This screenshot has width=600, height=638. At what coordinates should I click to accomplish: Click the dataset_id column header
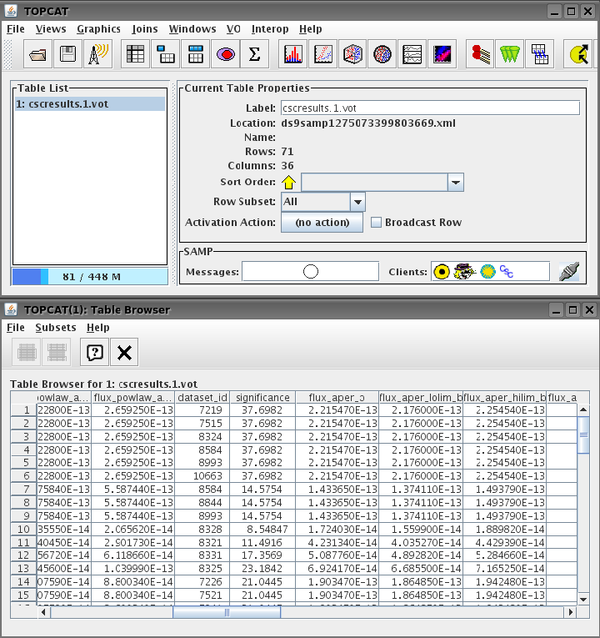point(202,398)
